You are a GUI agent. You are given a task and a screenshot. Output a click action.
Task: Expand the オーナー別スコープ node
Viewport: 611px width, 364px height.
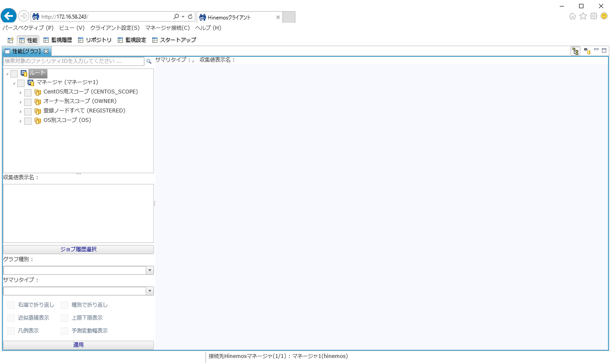click(x=21, y=102)
